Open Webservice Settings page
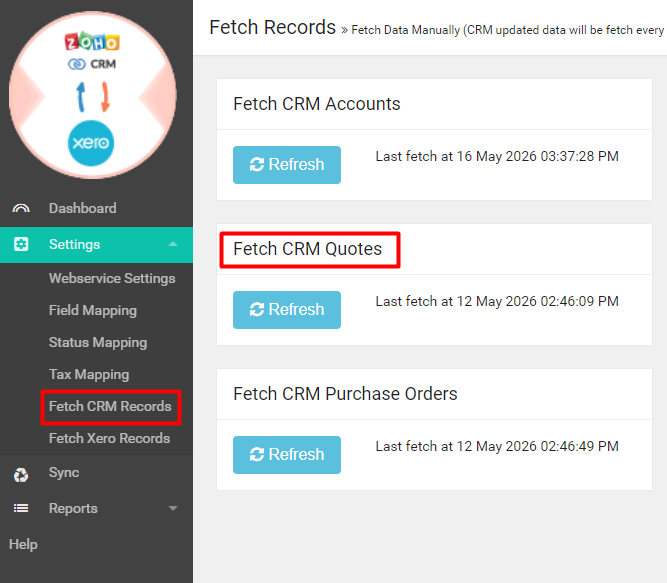The image size is (667, 583). [112, 278]
